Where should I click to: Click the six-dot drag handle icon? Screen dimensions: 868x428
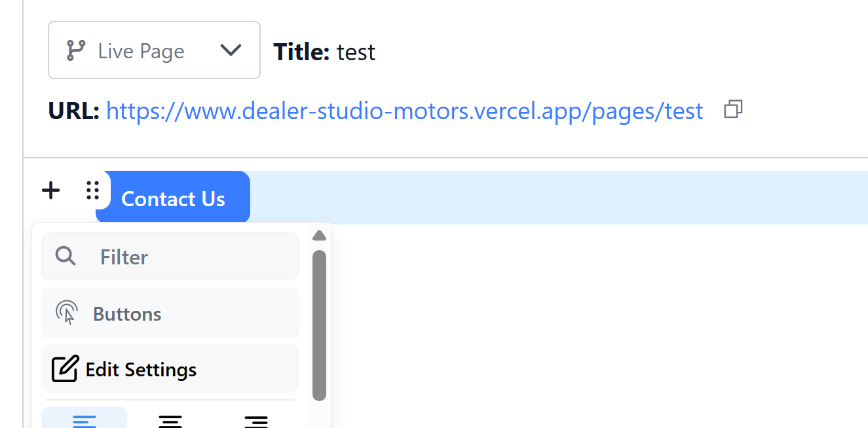(x=93, y=190)
